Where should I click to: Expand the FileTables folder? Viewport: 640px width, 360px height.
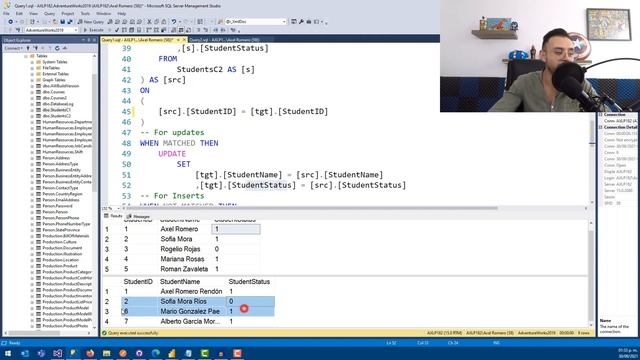[32, 68]
